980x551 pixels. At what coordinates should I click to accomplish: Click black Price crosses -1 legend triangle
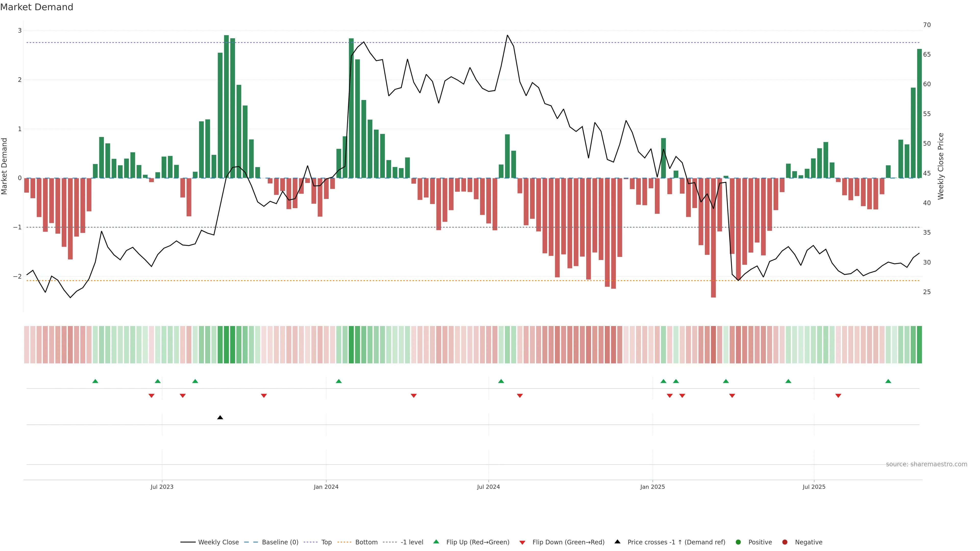(617, 542)
